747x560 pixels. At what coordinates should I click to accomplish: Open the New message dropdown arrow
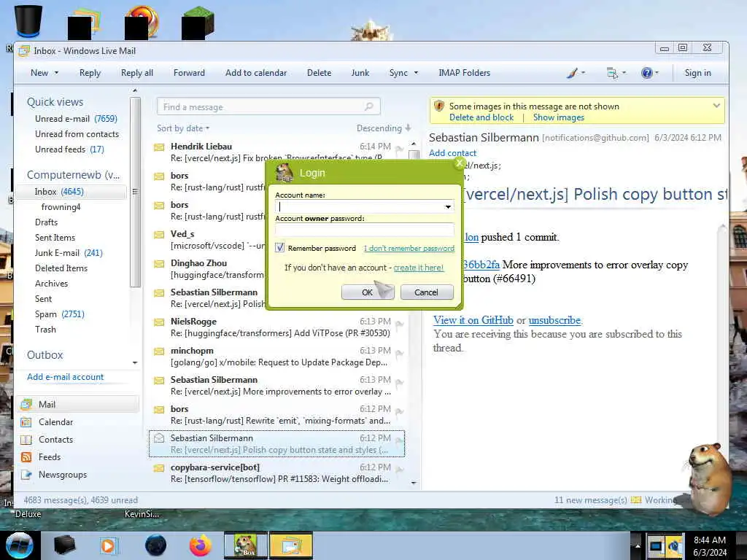[x=56, y=73]
